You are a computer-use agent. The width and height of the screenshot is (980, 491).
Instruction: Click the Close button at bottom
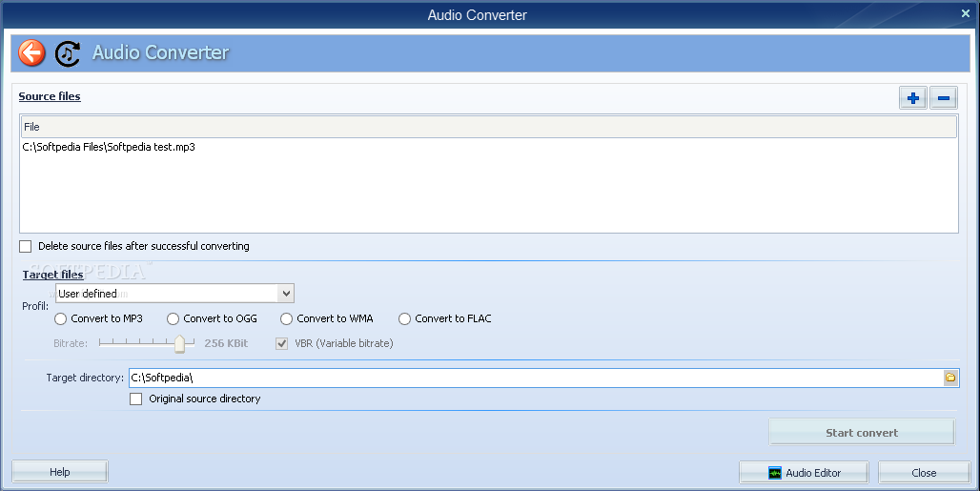click(924, 473)
